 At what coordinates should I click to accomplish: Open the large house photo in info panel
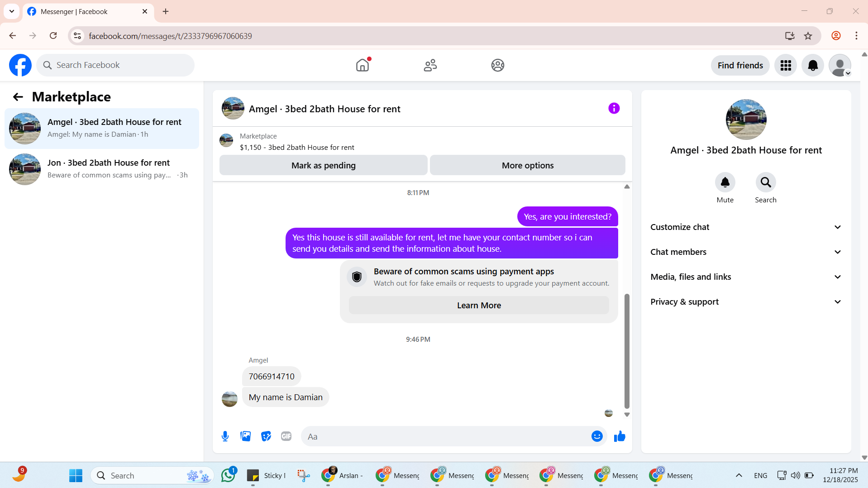point(746,120)
